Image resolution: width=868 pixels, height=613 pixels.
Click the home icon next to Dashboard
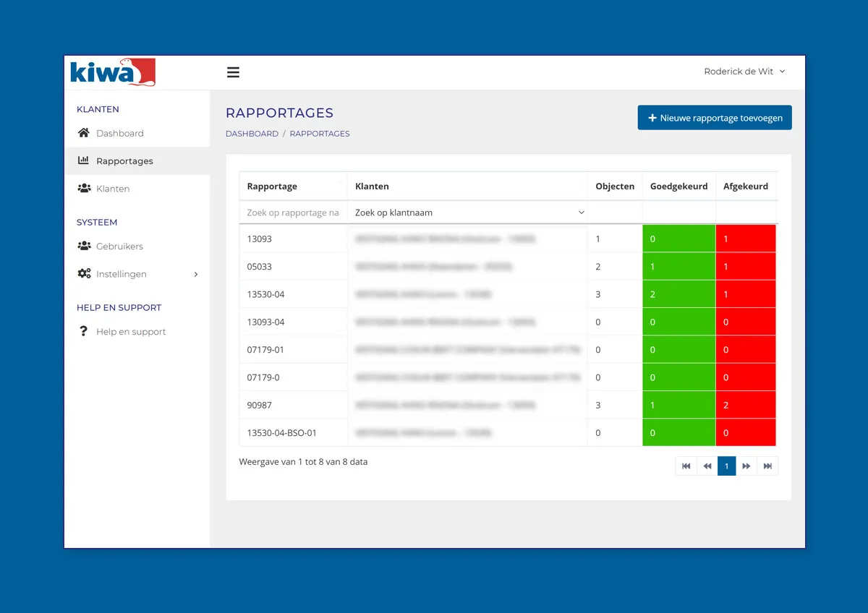[85, 132]
